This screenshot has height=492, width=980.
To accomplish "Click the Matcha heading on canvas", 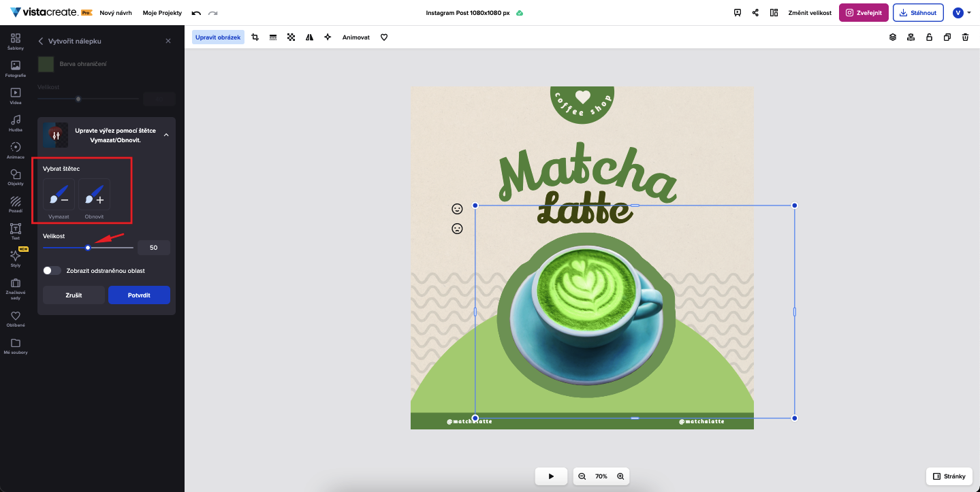I will click(588, 174).
